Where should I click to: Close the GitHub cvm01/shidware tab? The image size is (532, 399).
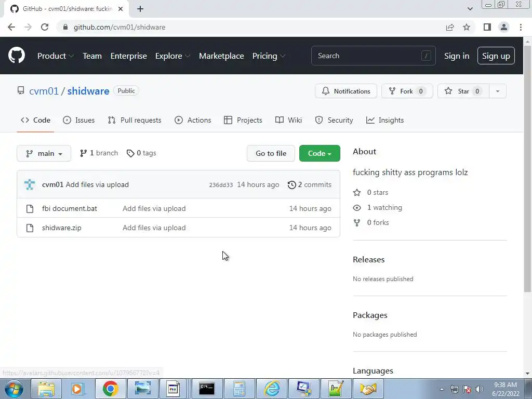pos(121,9)
